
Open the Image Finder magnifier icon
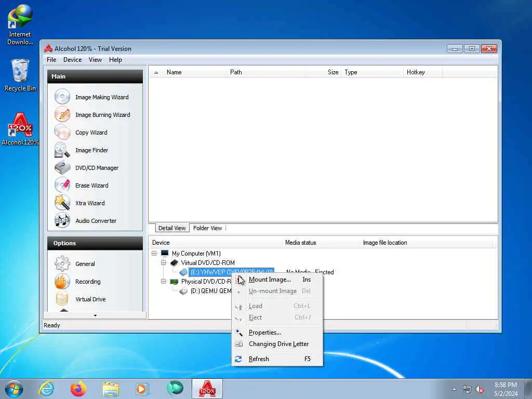[x=62, y=150]
